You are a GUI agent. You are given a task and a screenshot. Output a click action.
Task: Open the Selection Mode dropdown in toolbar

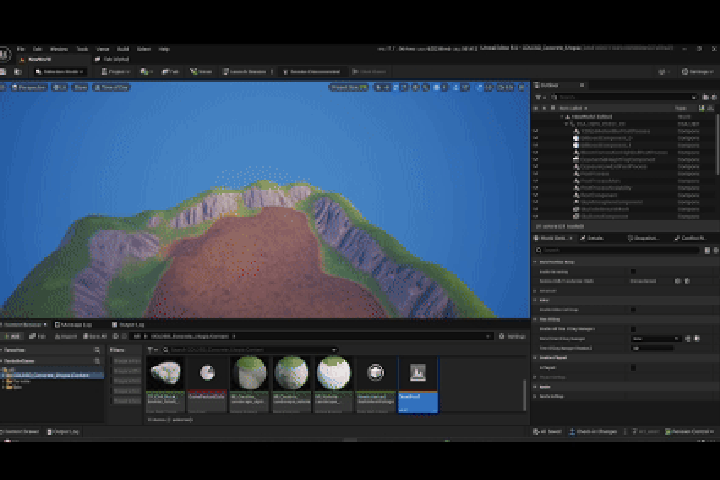click(x=60, y=72)
